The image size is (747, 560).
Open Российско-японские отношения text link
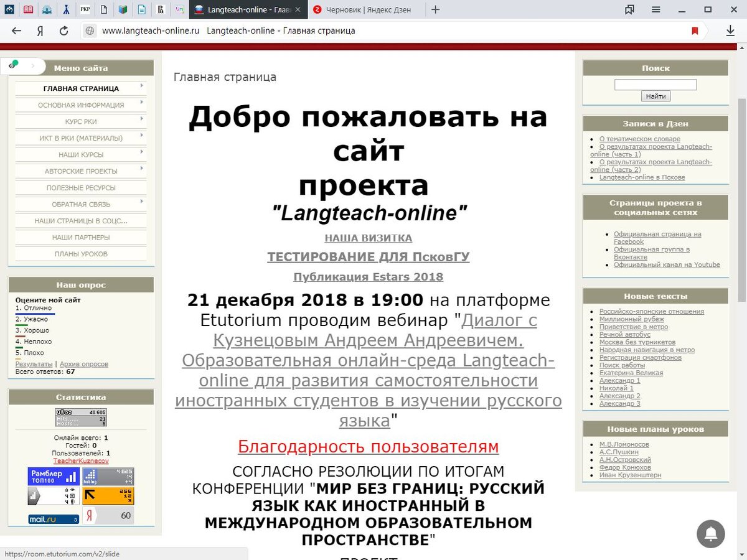[652, 312]
